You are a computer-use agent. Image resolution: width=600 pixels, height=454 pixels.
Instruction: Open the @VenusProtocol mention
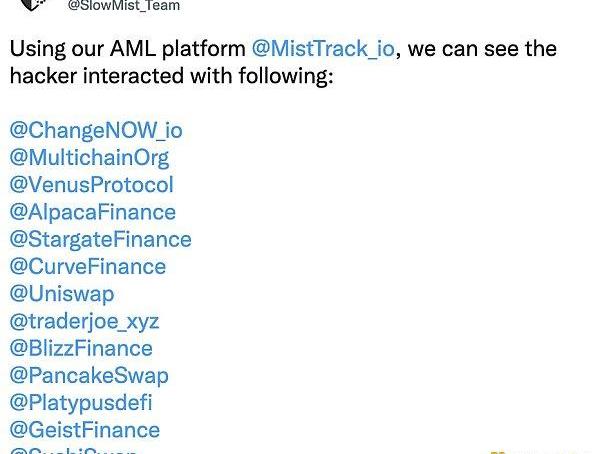coord(91,184)
